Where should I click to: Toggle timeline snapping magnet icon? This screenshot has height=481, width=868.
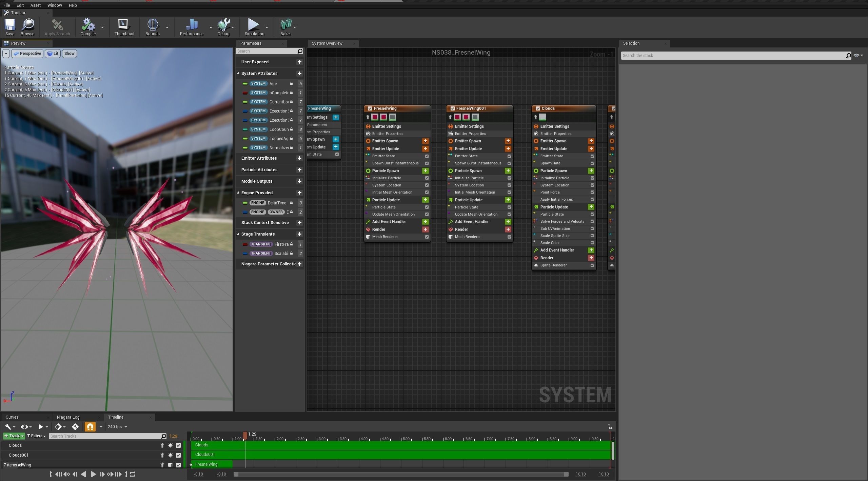[90, 427]
